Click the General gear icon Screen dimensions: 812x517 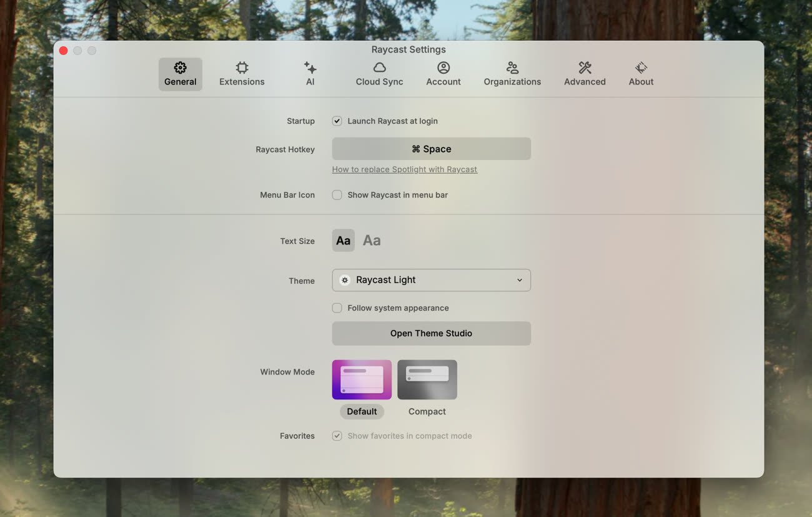pos(181,68)
